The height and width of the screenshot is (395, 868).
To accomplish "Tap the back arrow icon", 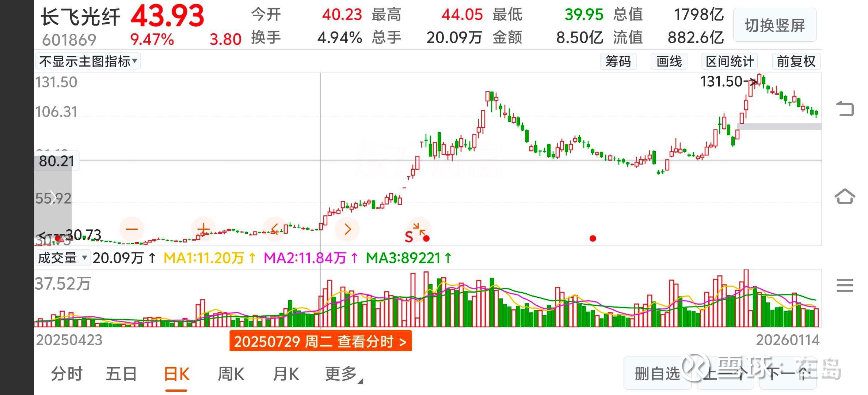I will [845, 109].
